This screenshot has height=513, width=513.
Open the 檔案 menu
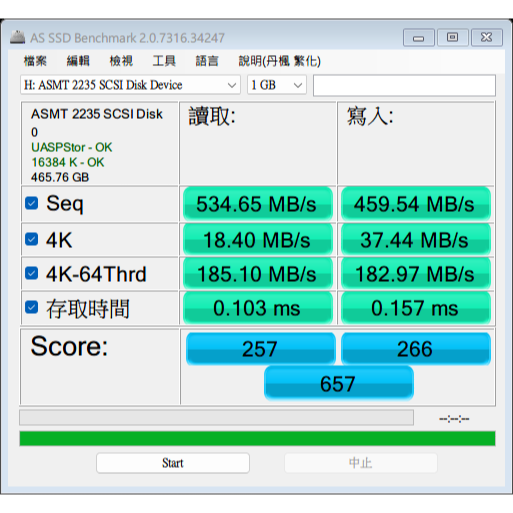[x=35, y=61]
